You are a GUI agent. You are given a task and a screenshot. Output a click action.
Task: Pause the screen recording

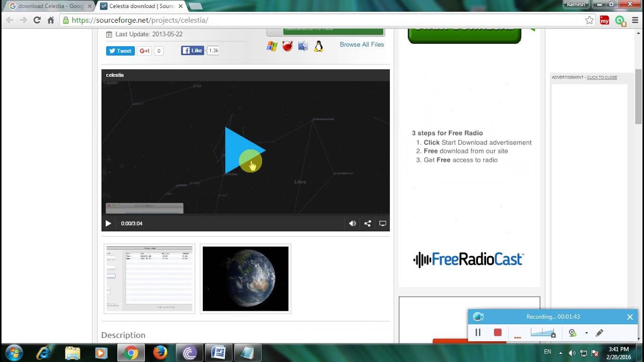[478, 332]
